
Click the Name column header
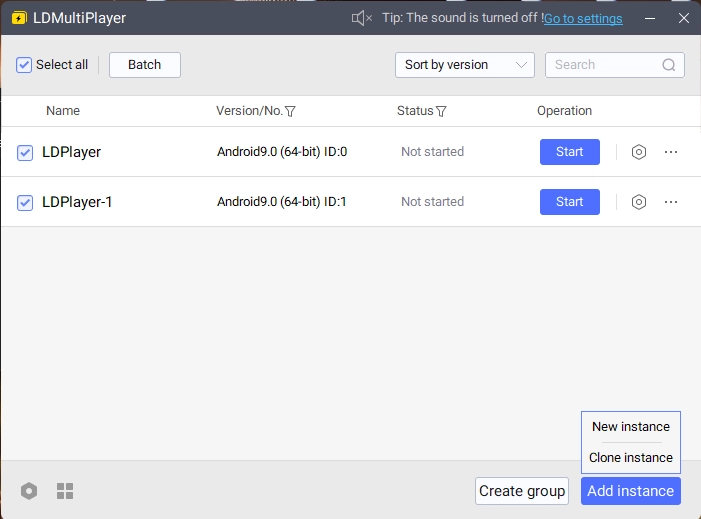tap(63, 111)
